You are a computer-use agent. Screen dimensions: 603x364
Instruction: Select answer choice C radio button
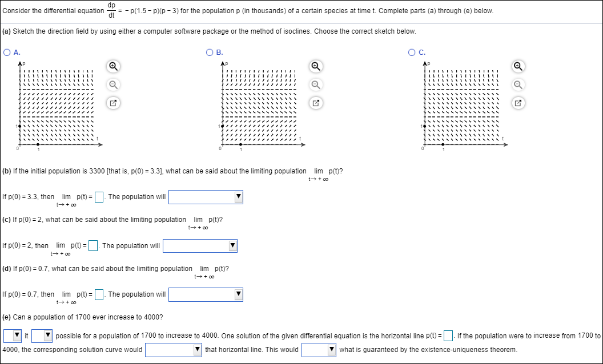click(412, 52)
